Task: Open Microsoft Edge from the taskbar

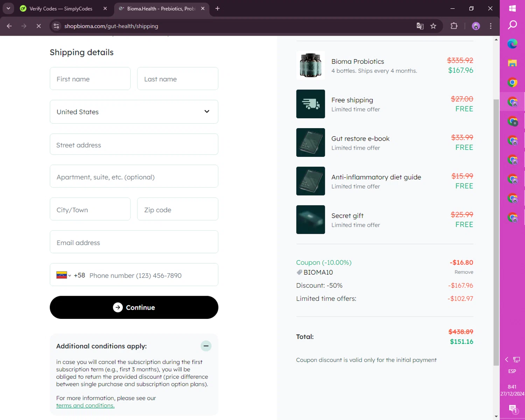Action: (512, 44)
